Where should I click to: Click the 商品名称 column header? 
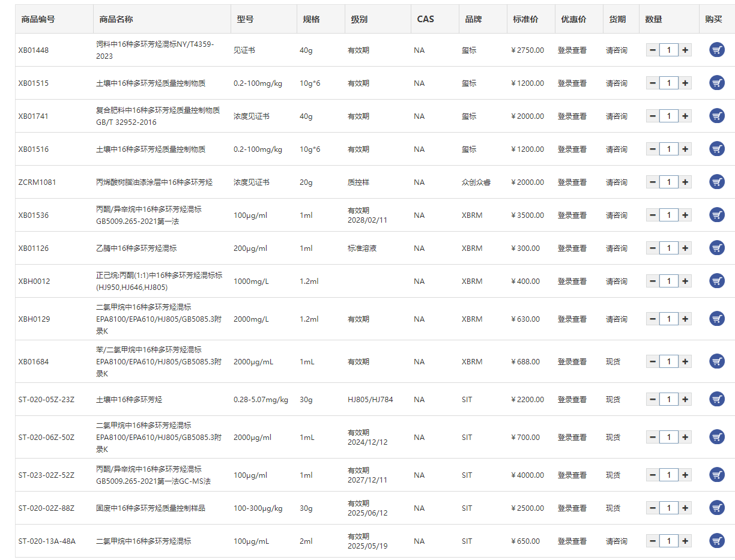click(116, 19)
